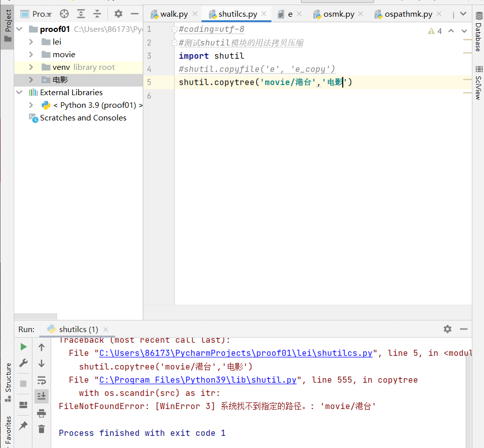Expand Python 3.9 (proof01) node

31,105
